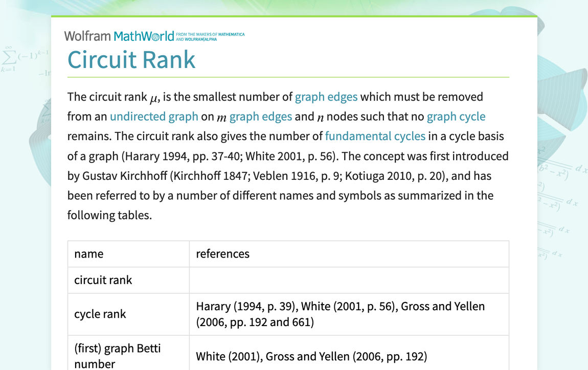The height and width of the screenshot is (370, 588).
Task: Open the first graph edges link
Action: point(326,97)
